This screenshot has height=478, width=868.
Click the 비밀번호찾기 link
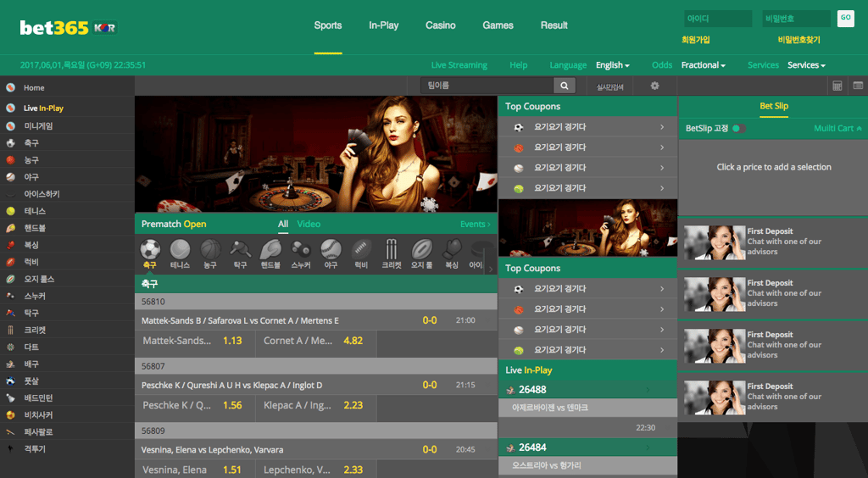tap(798, 40)
